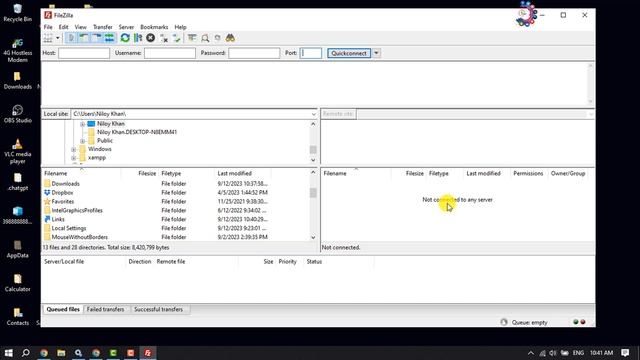Click FileZilla icon in taskbar
The width and height of the screenshot is (640, 360).
click(x=148, y=353)
